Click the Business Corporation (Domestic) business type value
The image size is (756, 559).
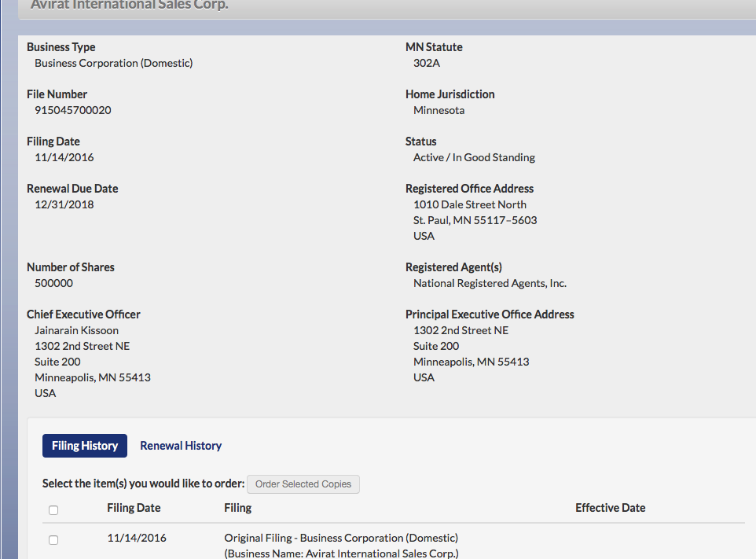point(113,63)
